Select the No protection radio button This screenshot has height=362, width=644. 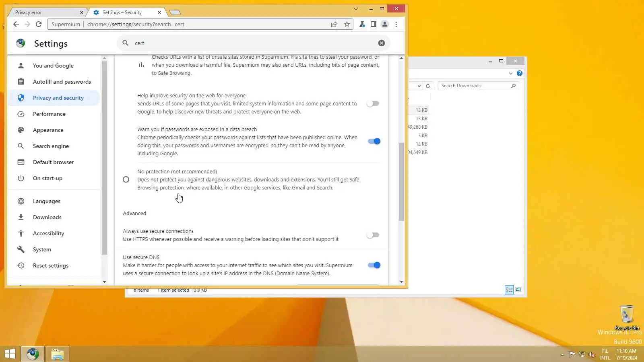point(126,179)
